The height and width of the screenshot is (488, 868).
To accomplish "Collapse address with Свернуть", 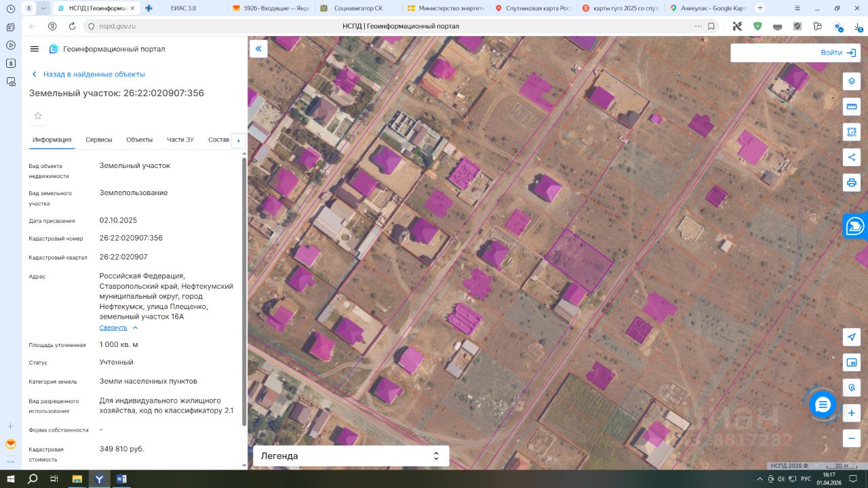I will [x=113, y=327].
